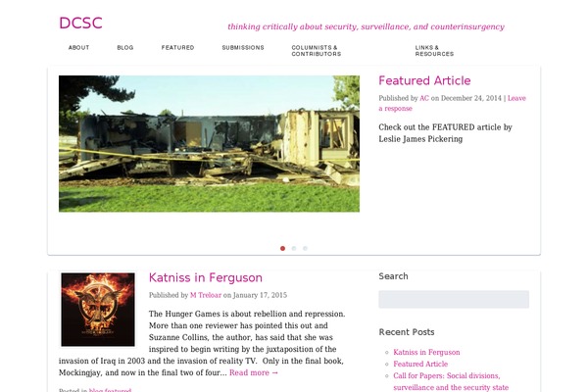Open the Mockingjay post thumbnail
Image resolution: width=588 pixels, height=392 pixels.
98,310
